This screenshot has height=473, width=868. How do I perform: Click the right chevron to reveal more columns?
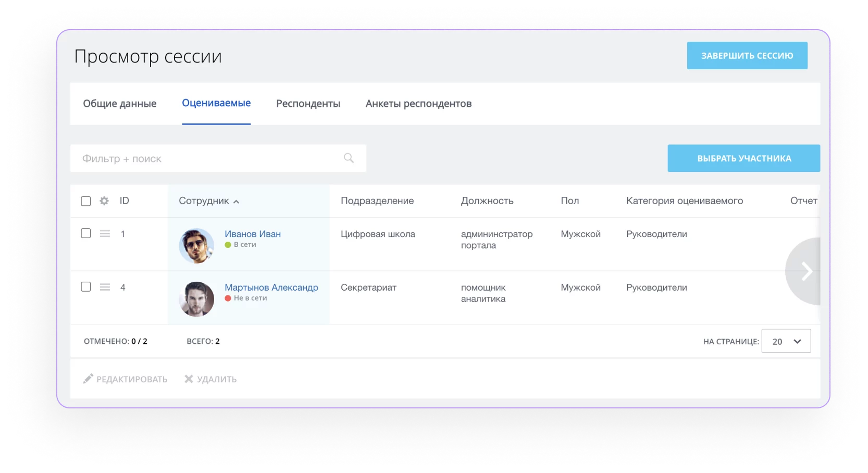[x=808, y=271]
